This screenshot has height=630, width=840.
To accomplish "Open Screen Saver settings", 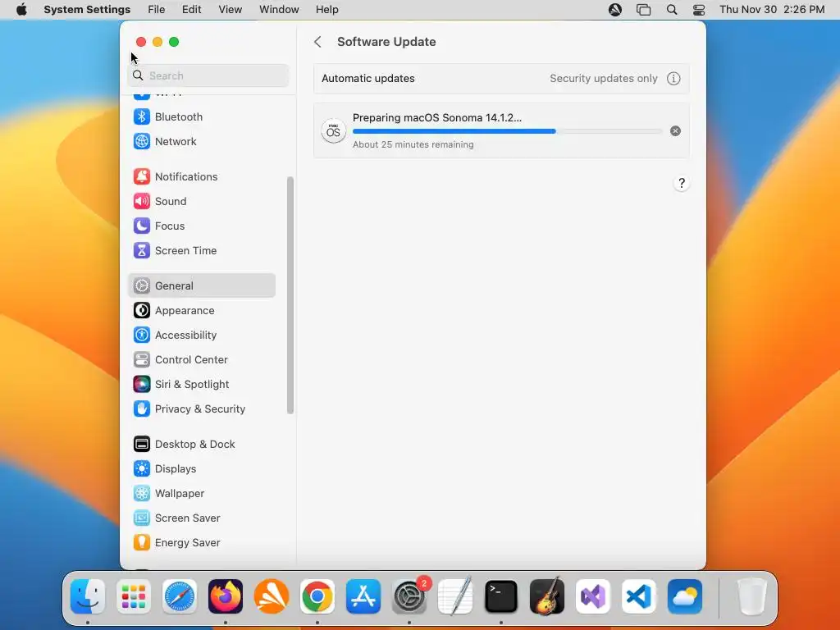I will click(202, 518).
